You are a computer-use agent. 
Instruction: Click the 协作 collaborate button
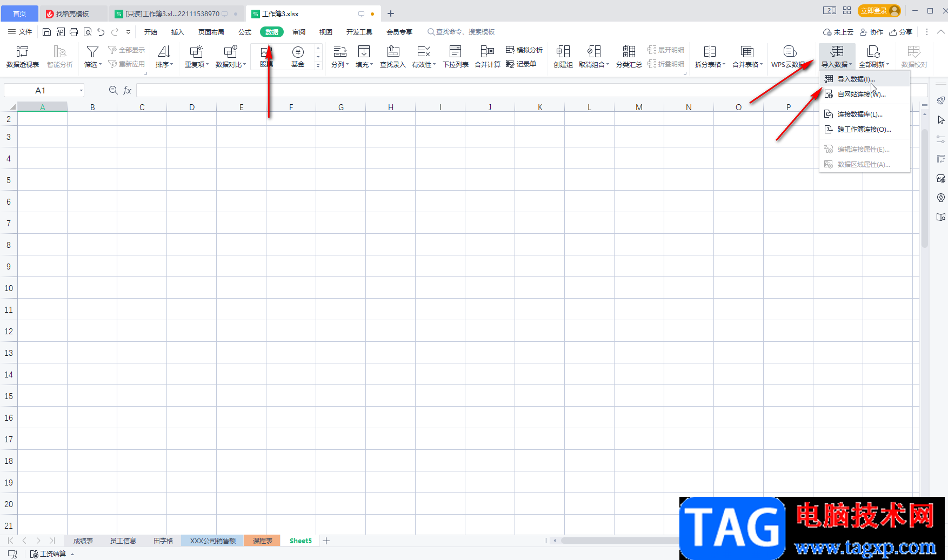point(871,32)
